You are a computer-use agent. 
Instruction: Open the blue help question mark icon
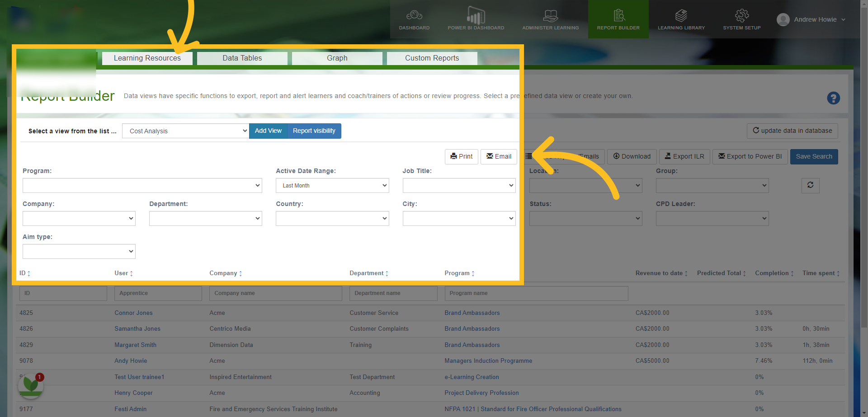(833, 98)
